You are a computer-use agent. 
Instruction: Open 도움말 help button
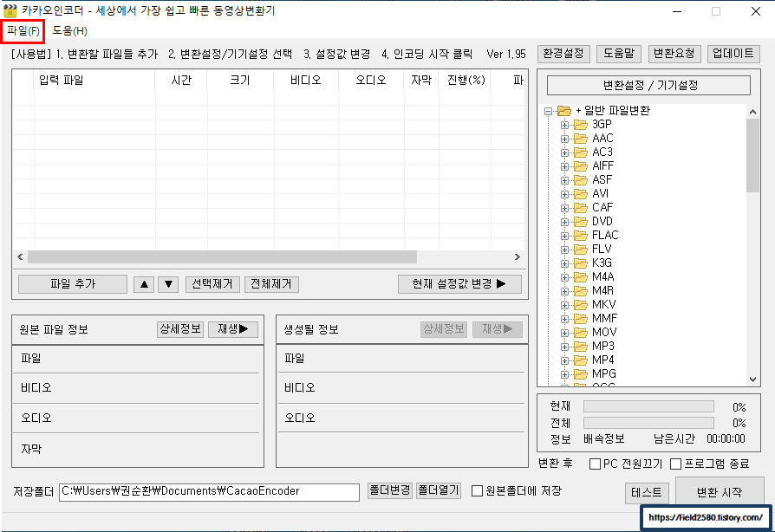coord(618,54)
